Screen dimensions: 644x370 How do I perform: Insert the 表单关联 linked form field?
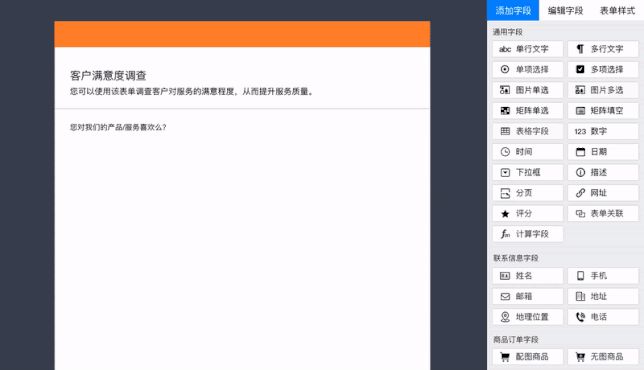click(x=603, y=214)
